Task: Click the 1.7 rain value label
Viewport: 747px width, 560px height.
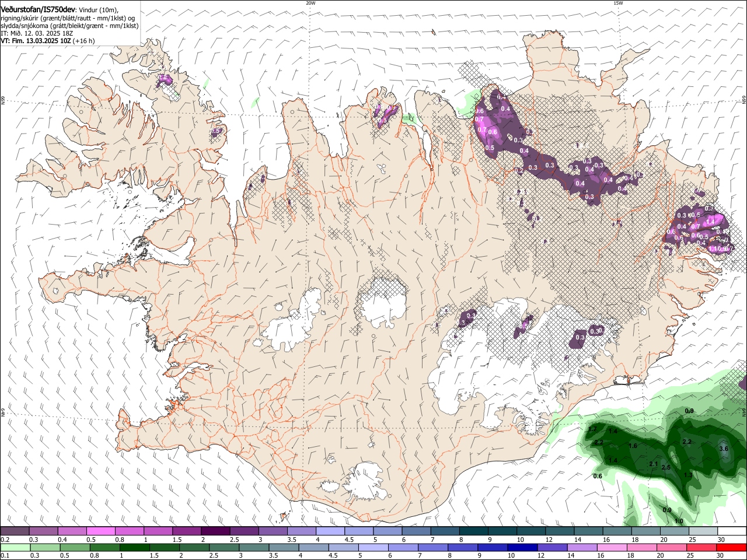Action: point(593,429)
